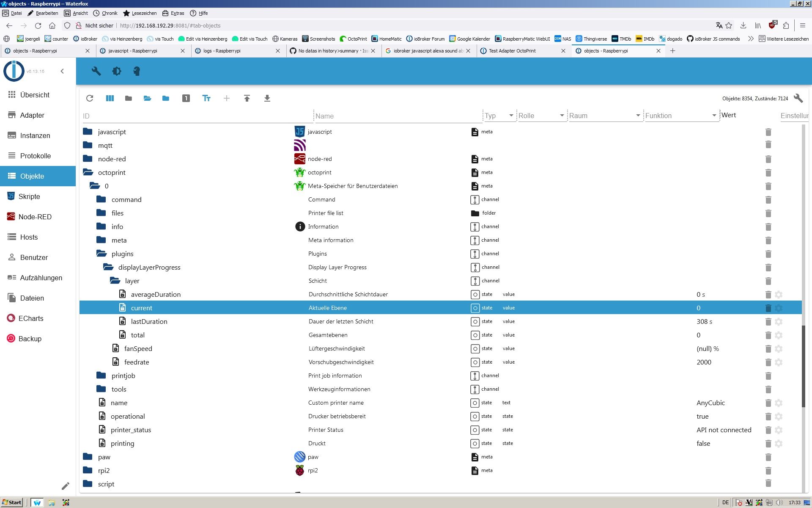The height and width of the screenshot is (508, 812).
Task: Click the wrench icon in blue header
Action: click(x=96, y=71)
